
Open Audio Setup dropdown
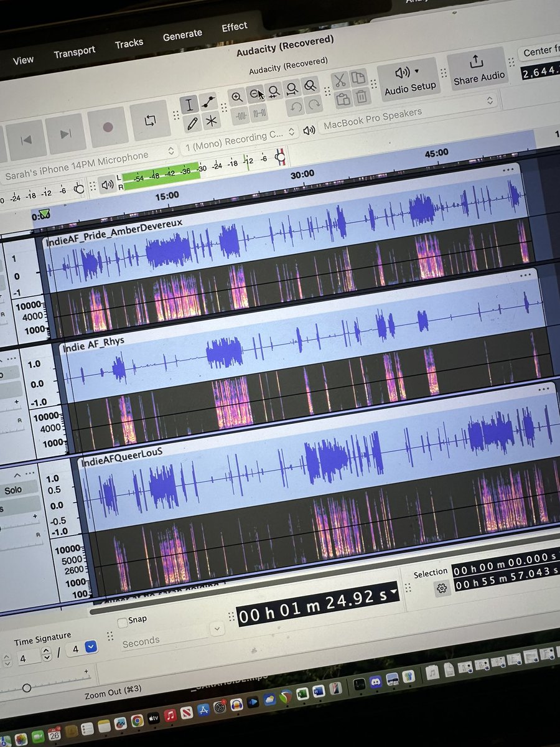point(410,78)
